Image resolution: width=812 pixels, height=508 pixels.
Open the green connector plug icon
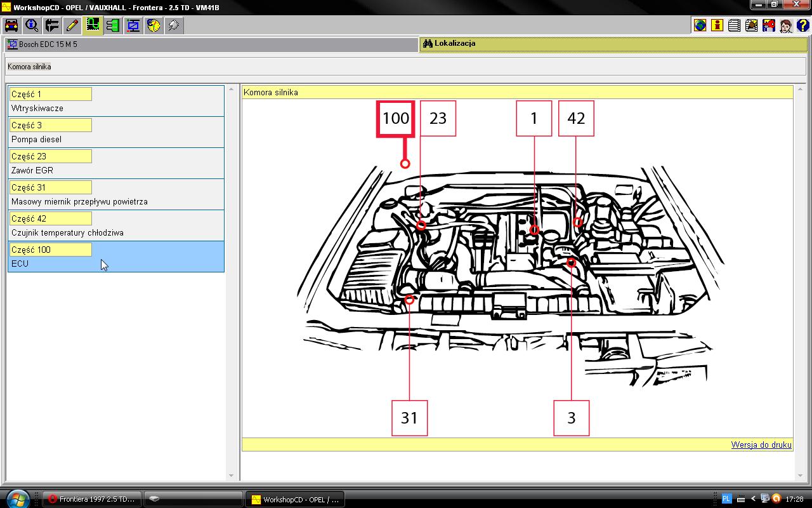coord(113,25)
